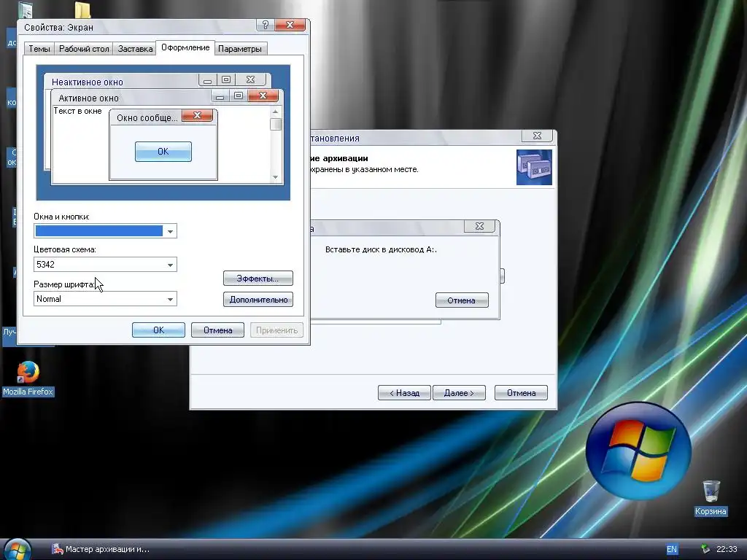The width and height of the screenshot is (747, 560).
Task: Close the Свойства: Экран dialog
Action: [290, 25]
